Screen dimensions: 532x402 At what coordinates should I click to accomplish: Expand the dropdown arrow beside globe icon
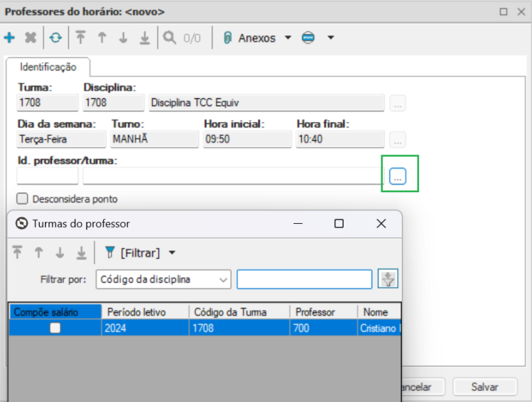pos(331,38)
